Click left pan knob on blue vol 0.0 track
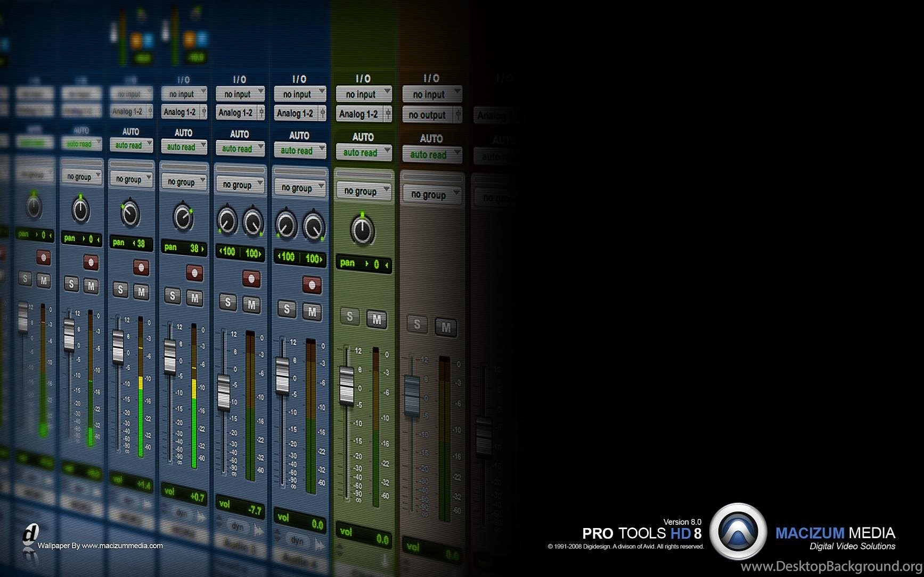Viewport: 924px width, 577px height. tap(286, 225)
